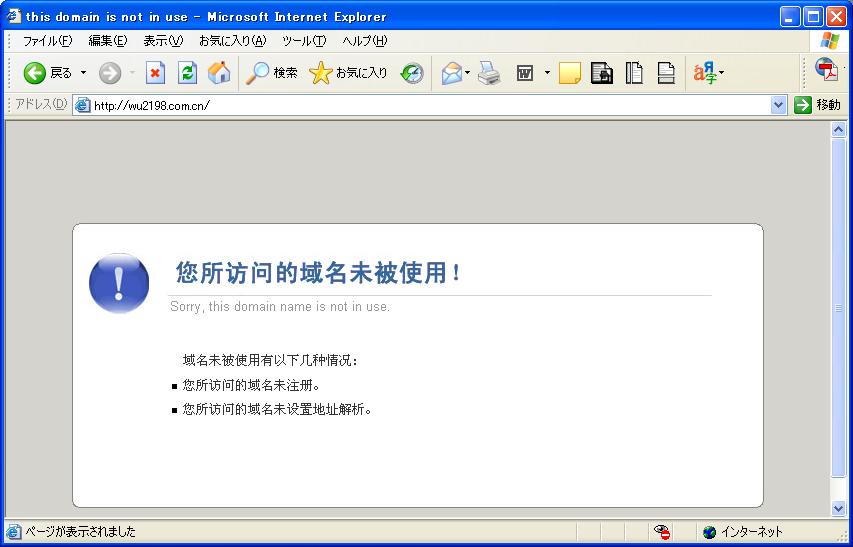Viewport: 853px width, 547px height.
Task: Open the translation tool dropdown arrow
Action: [x=722, y=73]
